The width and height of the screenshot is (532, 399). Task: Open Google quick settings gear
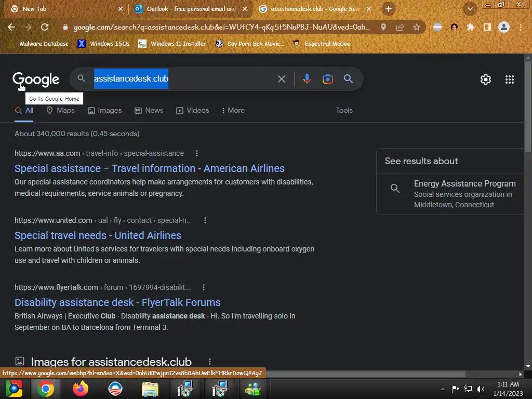coord(486,79)
